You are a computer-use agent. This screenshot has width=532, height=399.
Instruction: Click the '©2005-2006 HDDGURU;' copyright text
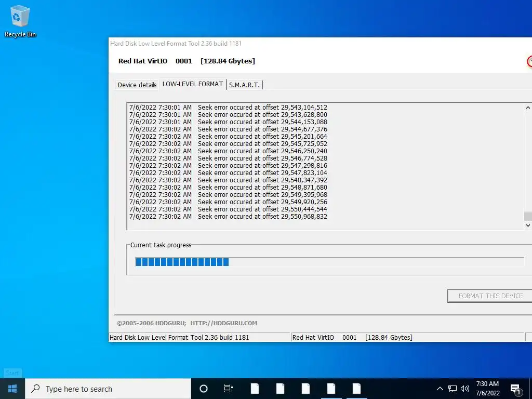152,323
